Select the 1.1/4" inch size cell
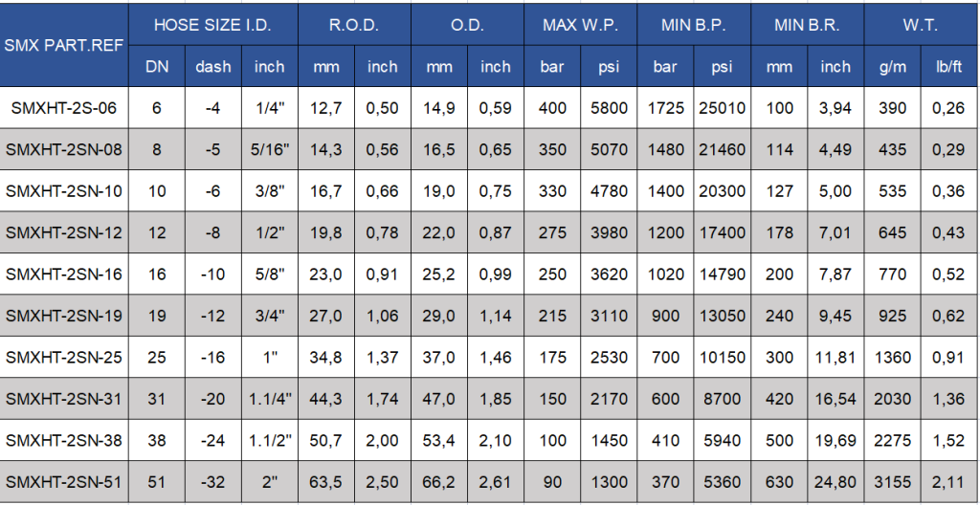 [x=270, y=400]
